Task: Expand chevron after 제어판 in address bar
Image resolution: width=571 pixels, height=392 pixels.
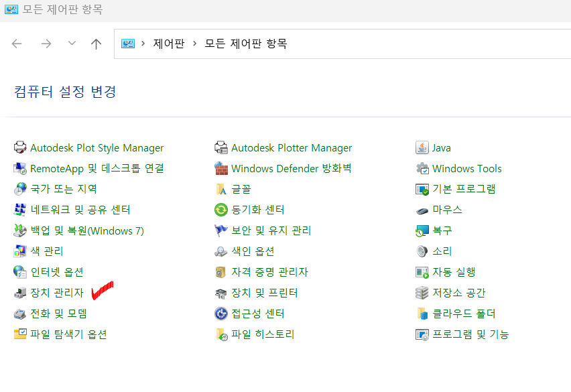Action: click(195, 44)
